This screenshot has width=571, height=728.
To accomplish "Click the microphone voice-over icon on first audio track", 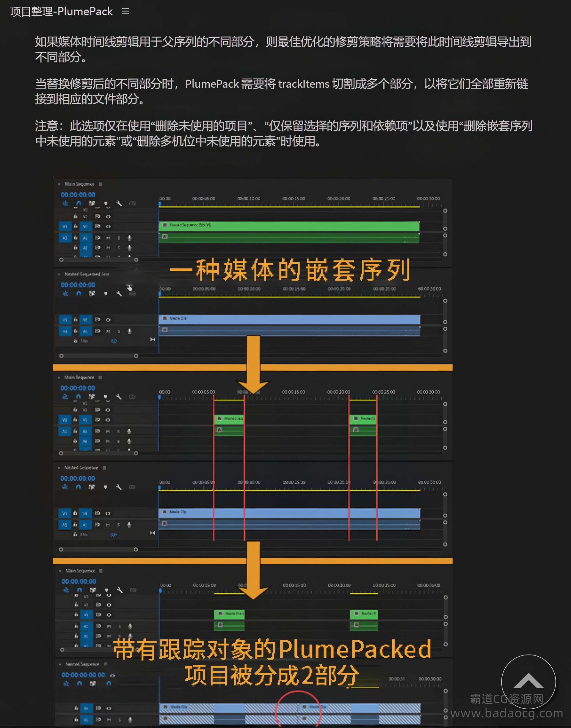I will [x=129, y=238].
